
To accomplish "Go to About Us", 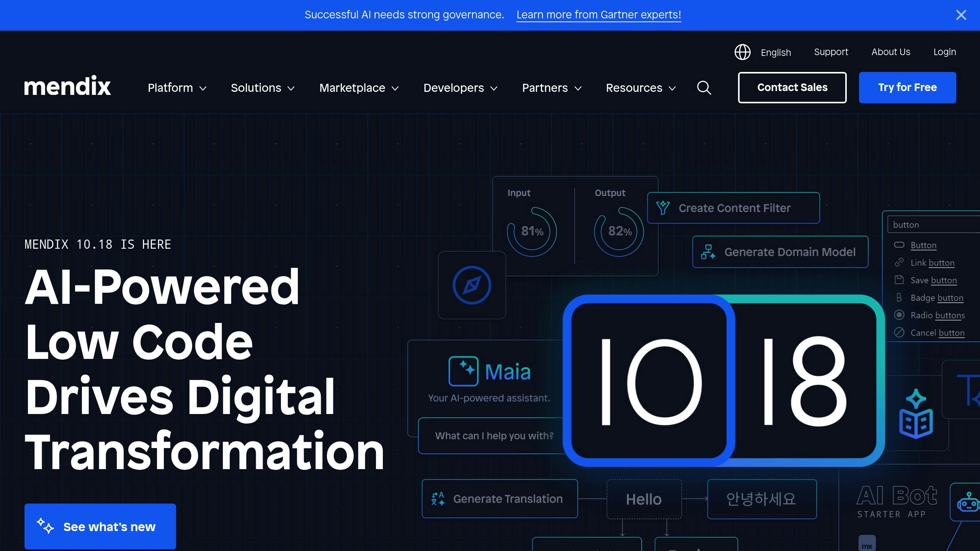I will tap(891, 52).
